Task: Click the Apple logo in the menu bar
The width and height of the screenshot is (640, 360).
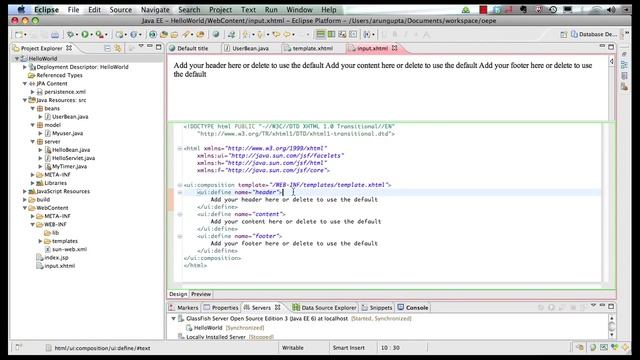Action: [x=21, y=9]
